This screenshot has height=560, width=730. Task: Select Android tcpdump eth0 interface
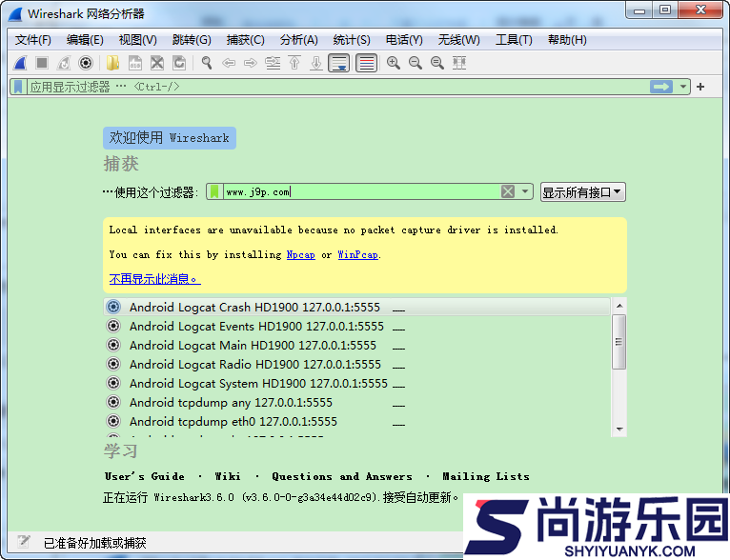click(356, 421)
